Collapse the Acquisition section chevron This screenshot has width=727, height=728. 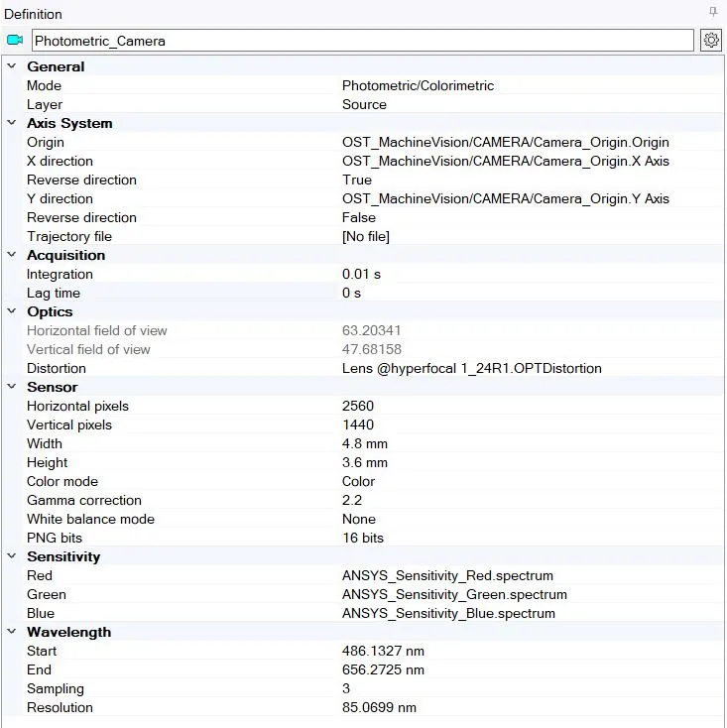point(12,255)
